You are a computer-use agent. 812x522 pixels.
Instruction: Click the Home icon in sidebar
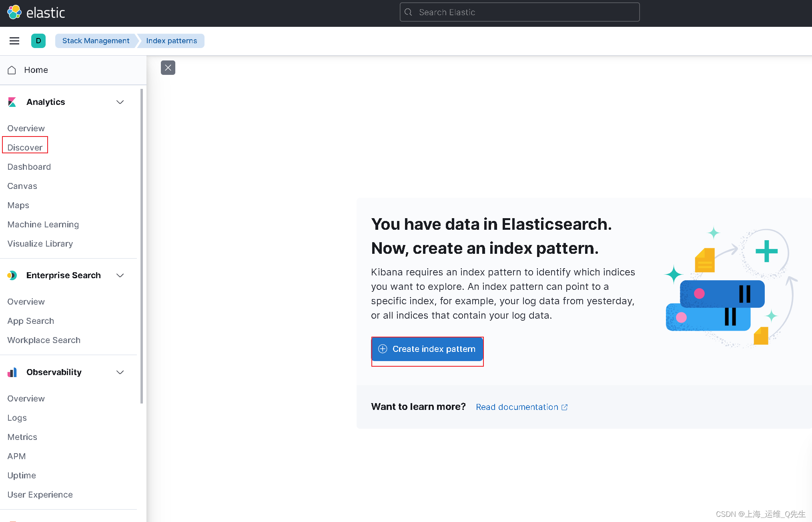click(x=12, y=70)
